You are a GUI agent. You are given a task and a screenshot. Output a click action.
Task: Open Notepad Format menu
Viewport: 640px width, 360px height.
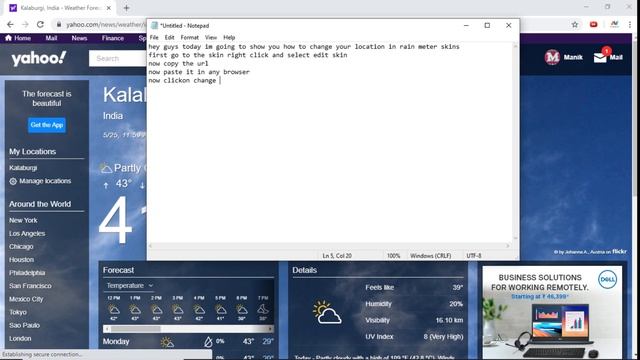tap(189, 37)
